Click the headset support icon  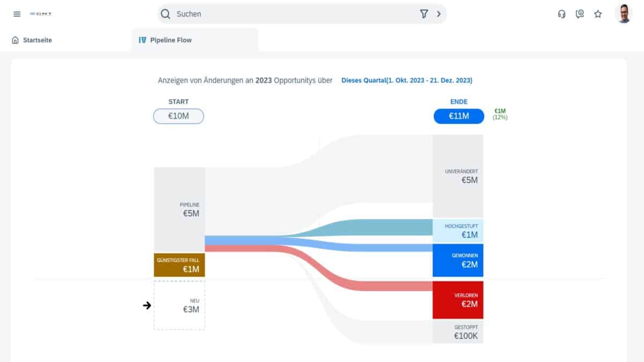click(561, 14)
